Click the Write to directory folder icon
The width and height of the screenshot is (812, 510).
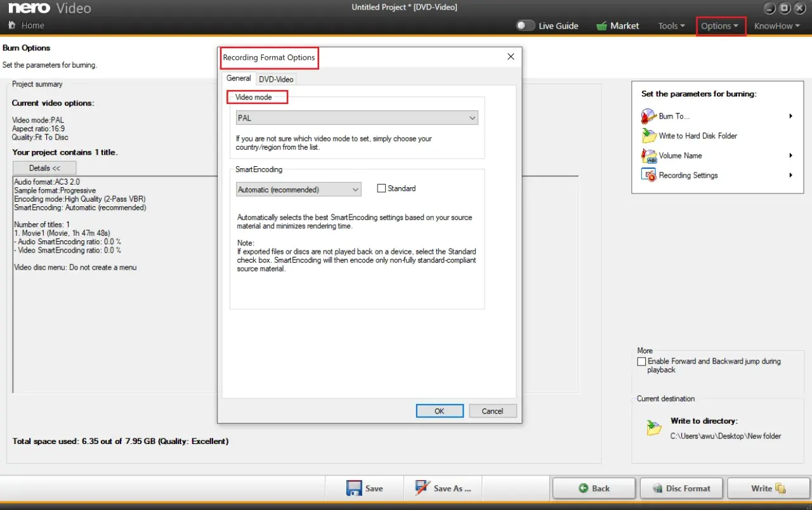point(654,428)
